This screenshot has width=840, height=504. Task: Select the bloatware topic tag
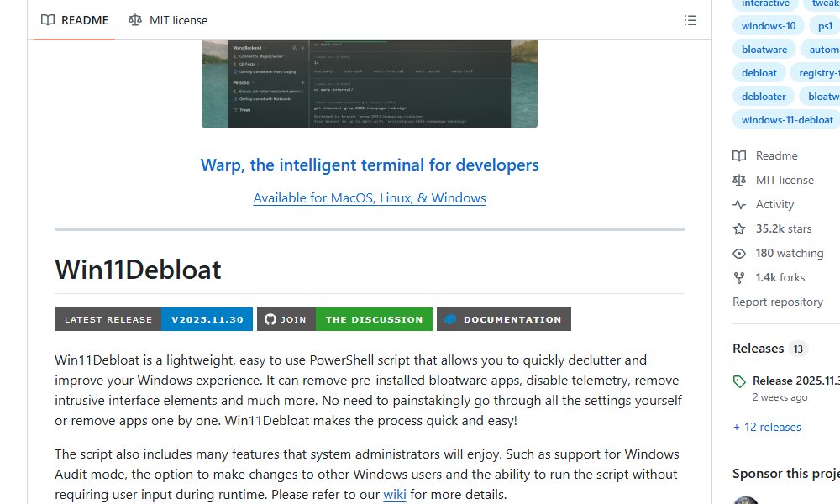point(764,50)
